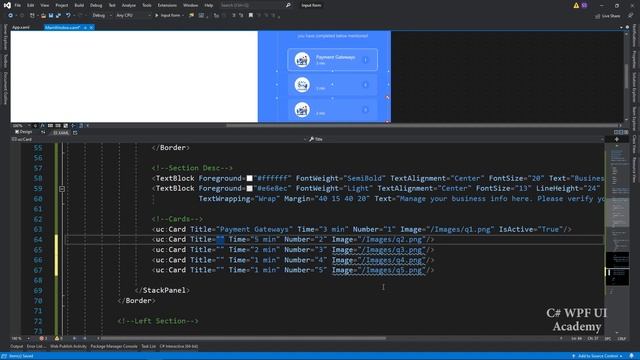Screen dimensions: 640x360
Task: Open the designer zoom percentage dropdown
Action: pyautogui.click(x=21, y=126)
